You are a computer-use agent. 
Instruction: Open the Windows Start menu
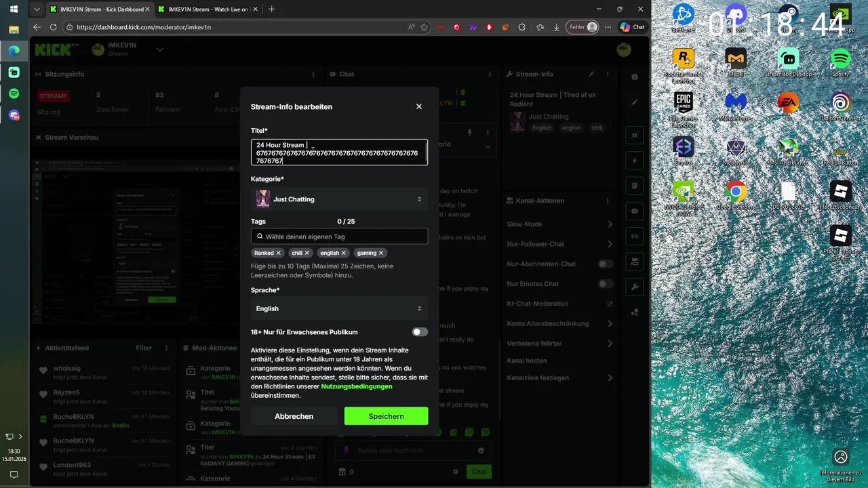pos(14,9)
